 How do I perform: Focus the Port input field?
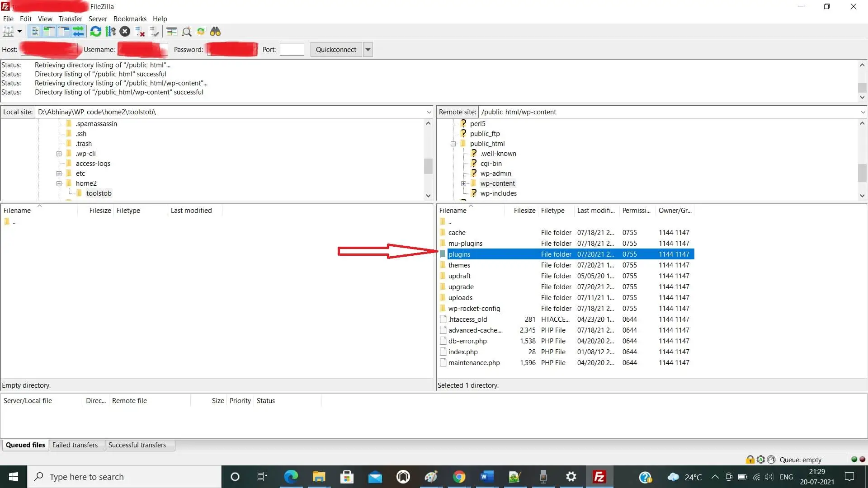292,50
